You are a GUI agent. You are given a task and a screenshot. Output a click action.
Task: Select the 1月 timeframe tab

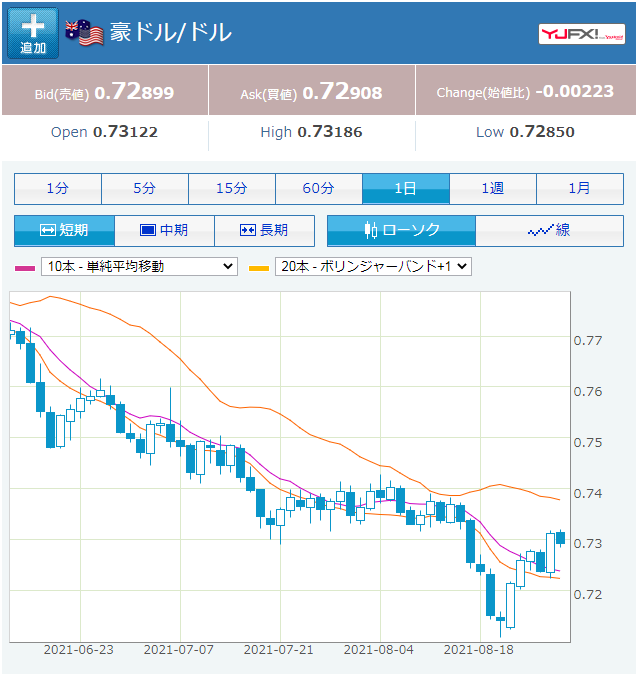[580, 189]
